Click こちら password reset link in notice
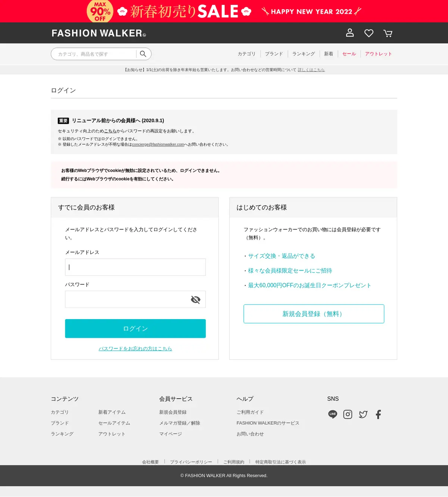Viewport: 448px width, 497px height. tap(110, 131)
